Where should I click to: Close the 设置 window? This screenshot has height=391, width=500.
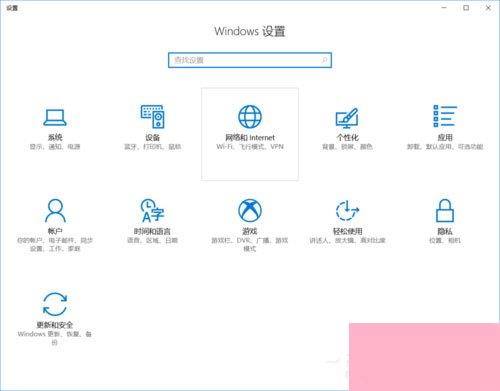tap(488, 8)
